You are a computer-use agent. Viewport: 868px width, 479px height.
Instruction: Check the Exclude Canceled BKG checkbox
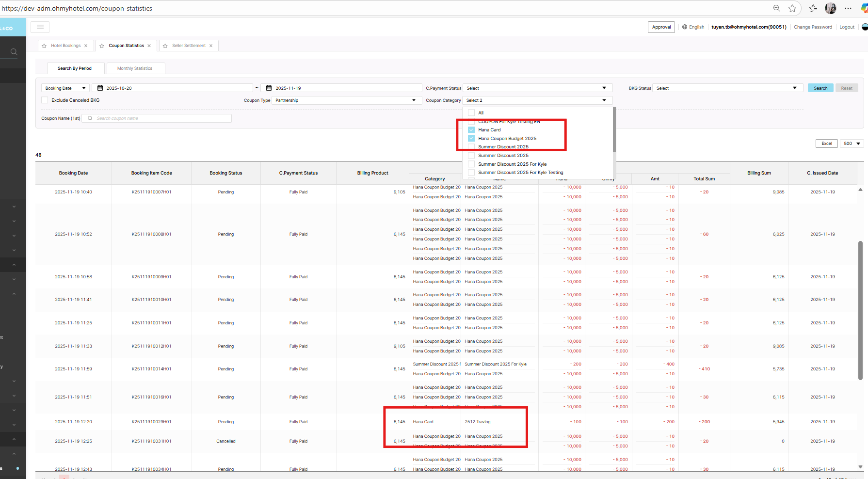pyautogui.click(x=45, y=100)
